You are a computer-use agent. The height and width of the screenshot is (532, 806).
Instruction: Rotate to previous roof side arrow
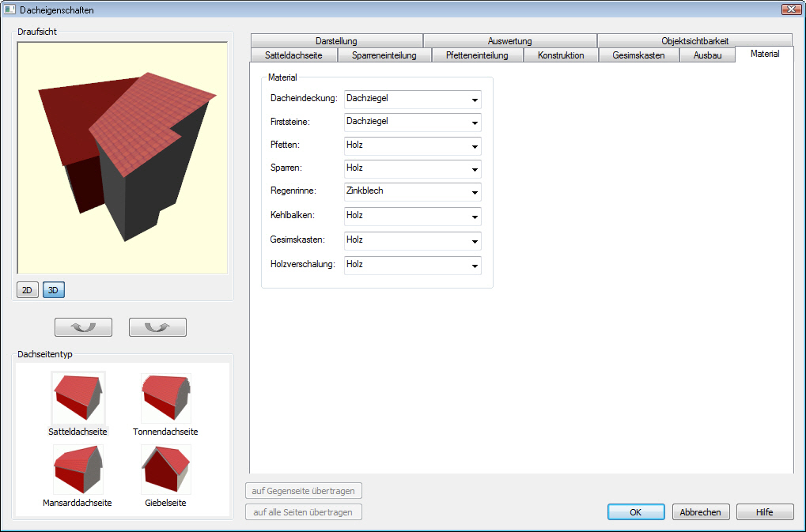(x=83, y=327)
